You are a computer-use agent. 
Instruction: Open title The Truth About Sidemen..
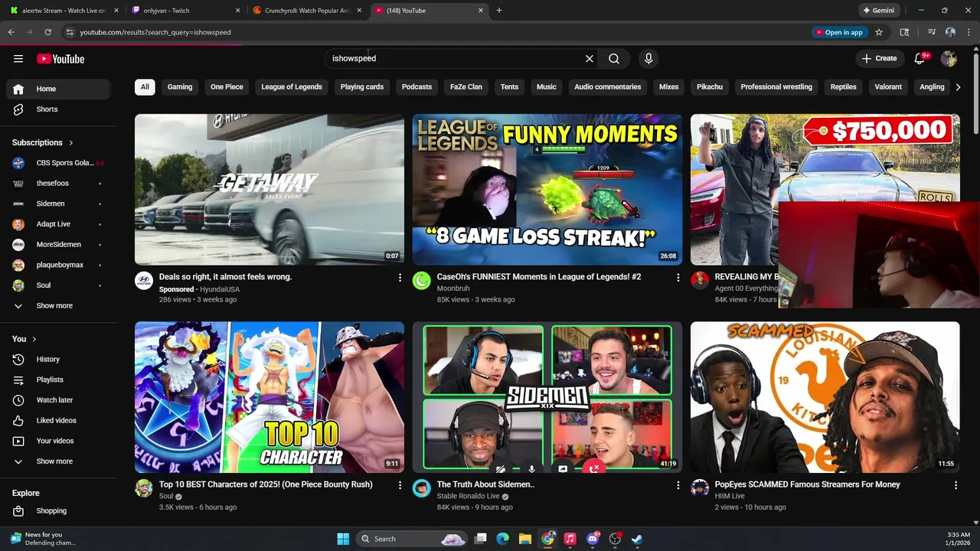pos(485,484)
